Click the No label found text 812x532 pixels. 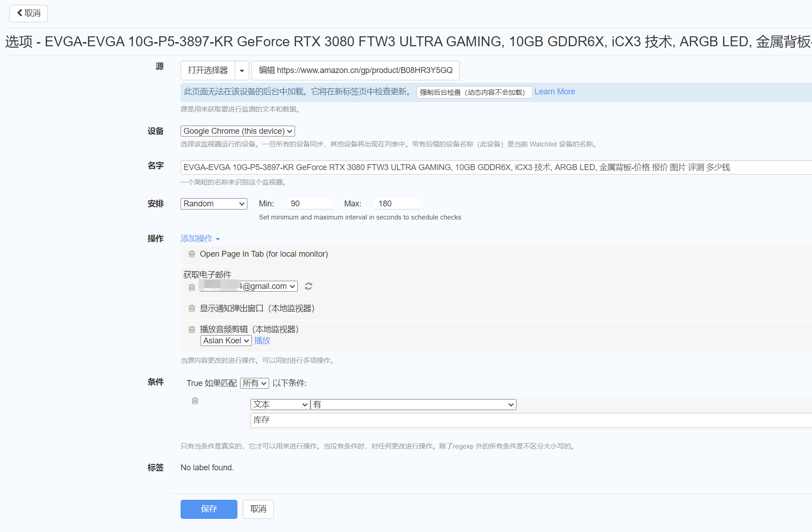tap(207, 468)
